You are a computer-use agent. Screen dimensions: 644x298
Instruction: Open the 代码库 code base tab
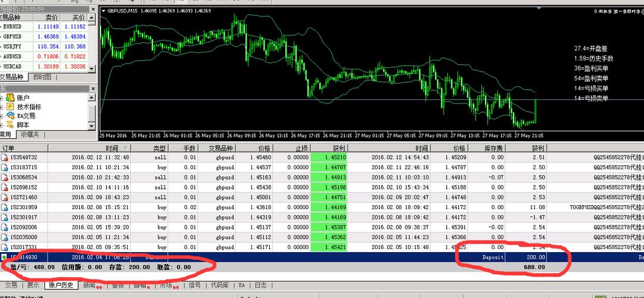pyautogui.click(x=220, y=285)
